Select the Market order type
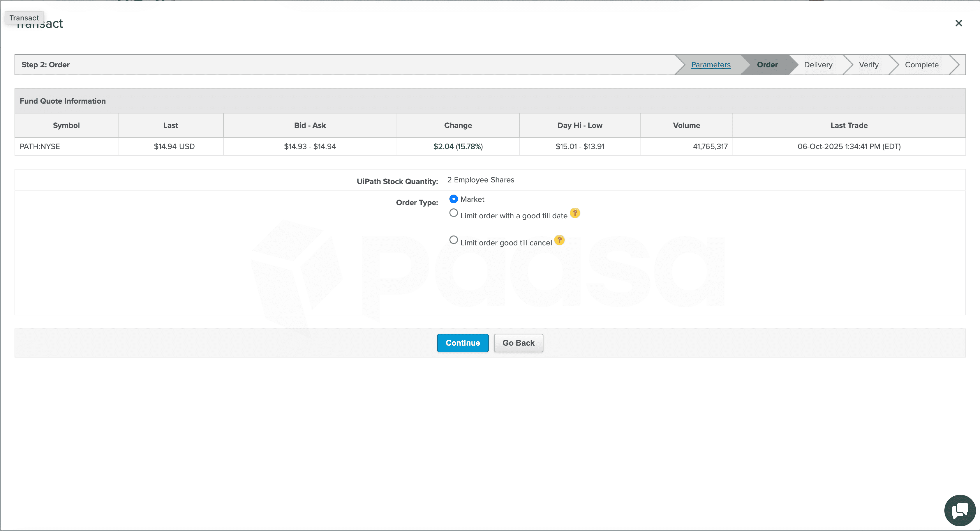Screen dimensions: 980x531 pyautogui.click(x=454, y=199)
